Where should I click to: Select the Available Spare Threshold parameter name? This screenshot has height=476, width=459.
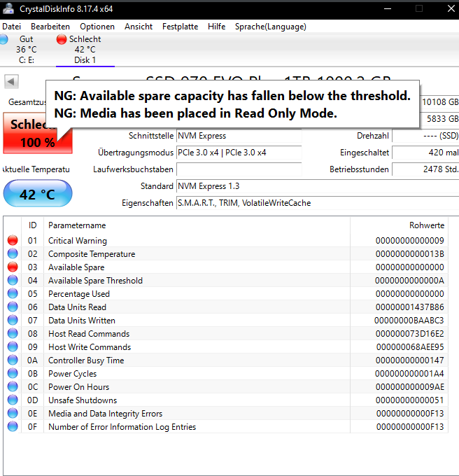coord(95,281)
